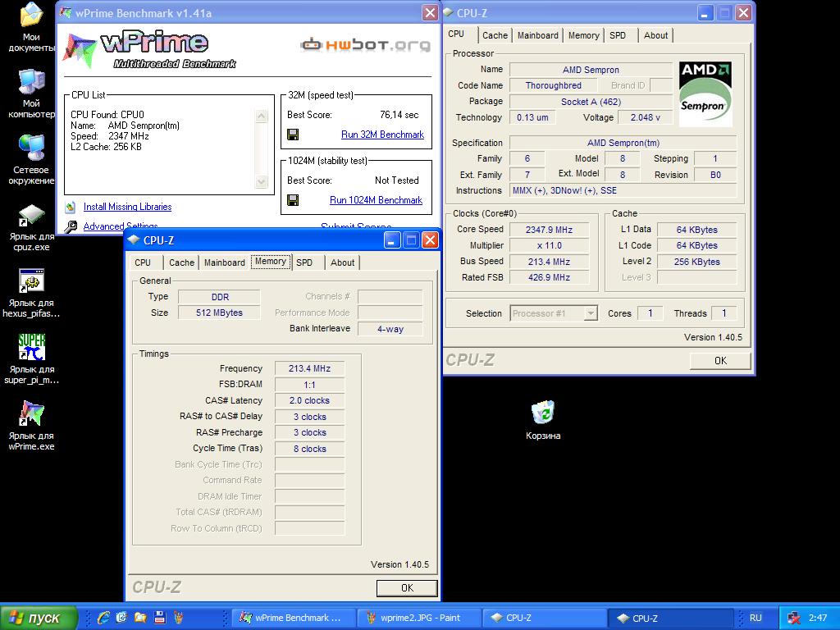Image resolution: width=840 pixels, height=630 pixels.
Task: Click the Install Missing Libraries link
Action: tap(127, 207)
